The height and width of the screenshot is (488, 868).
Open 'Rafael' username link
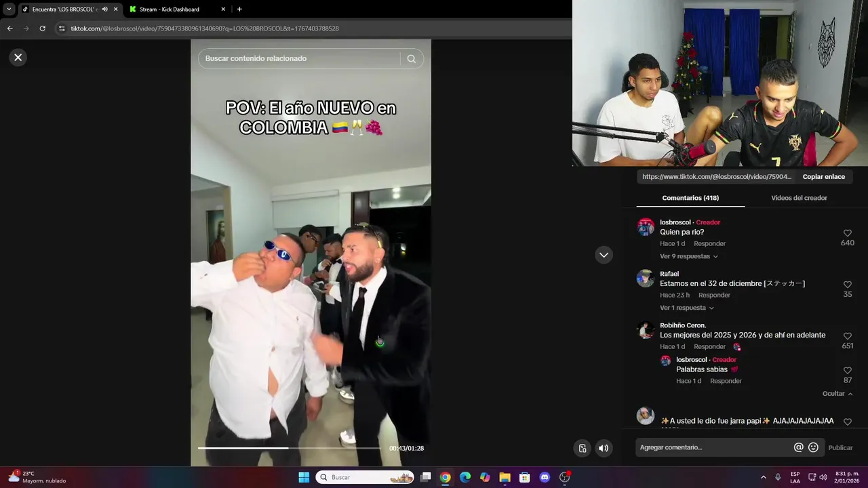pyautogui.click(x=669, y=274)
